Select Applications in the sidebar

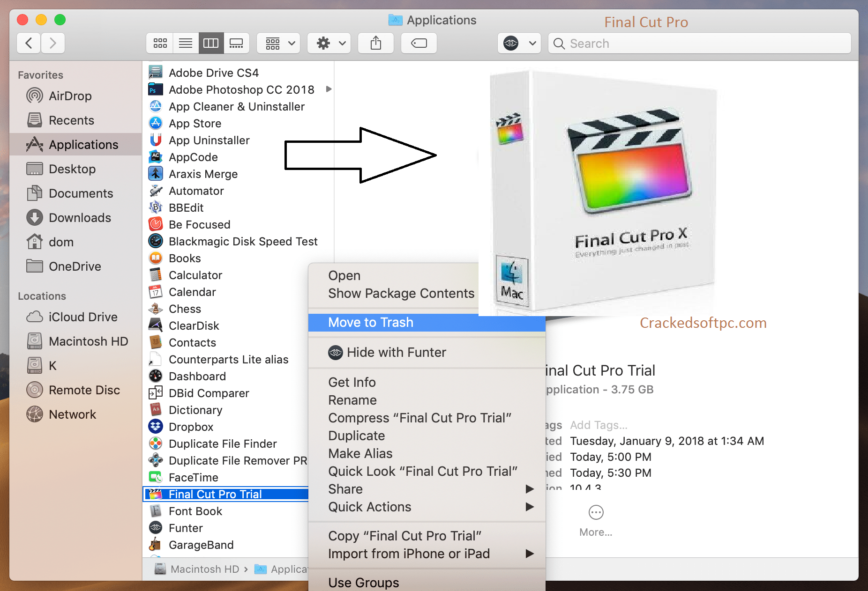click(x=75, y=145)
